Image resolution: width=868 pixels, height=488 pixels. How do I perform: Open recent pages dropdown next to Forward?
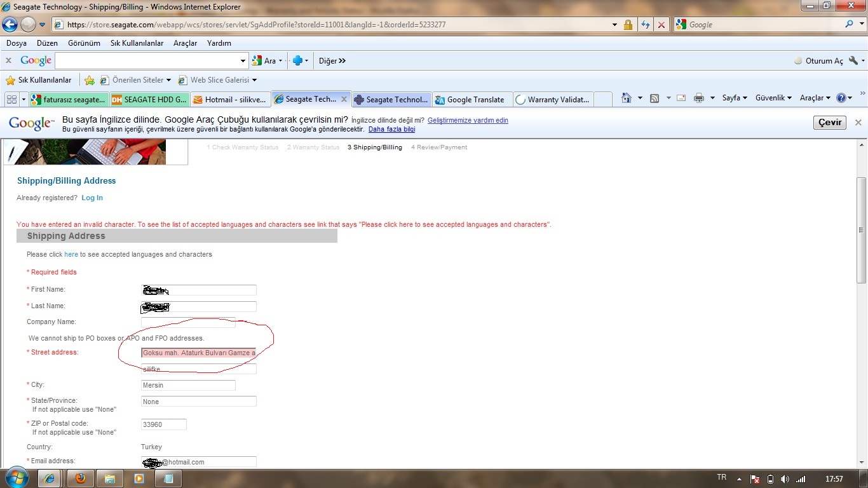click(42, 25)
